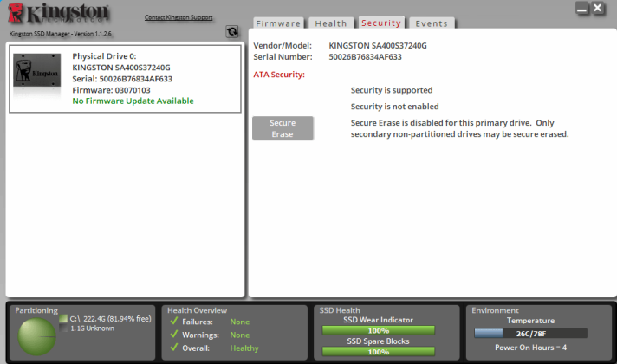Click the gray 1.1G Unknown legend swatch

63,328
